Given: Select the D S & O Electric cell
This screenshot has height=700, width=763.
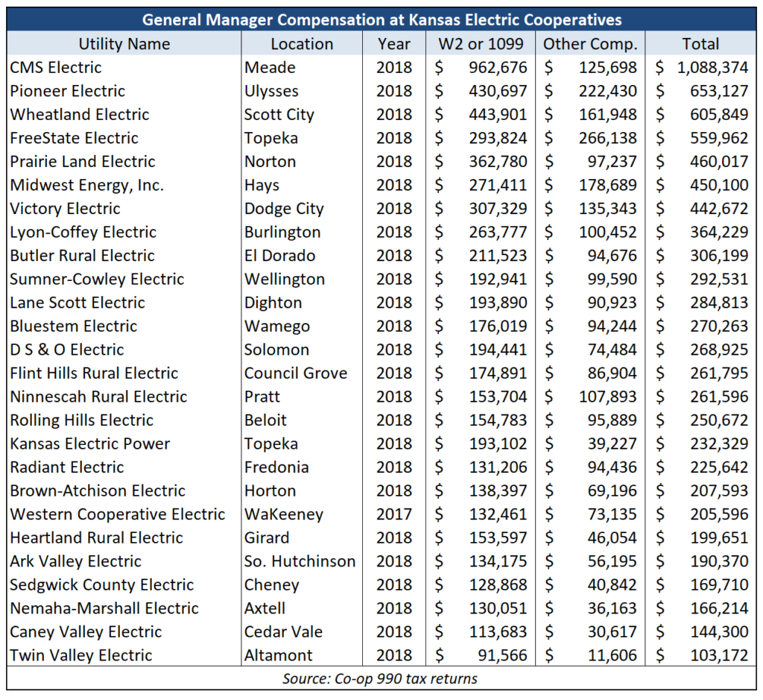Looking at the screenshot, I should [x=67, y=350].
